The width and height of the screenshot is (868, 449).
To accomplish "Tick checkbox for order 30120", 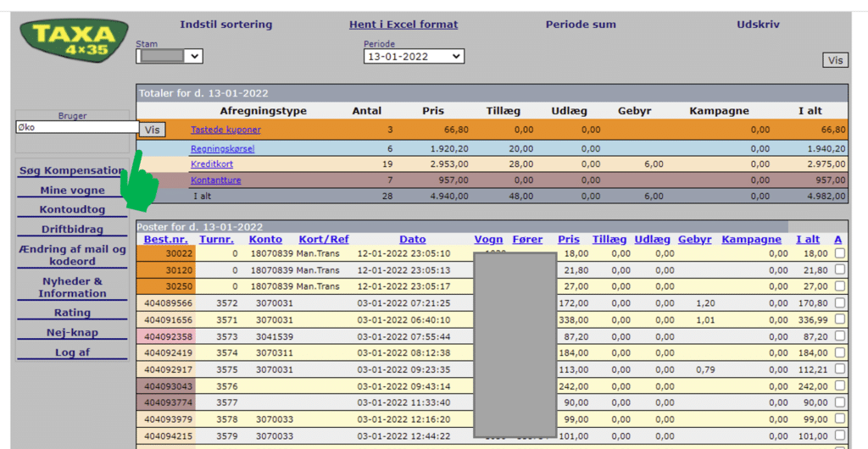I will point(840,269).
